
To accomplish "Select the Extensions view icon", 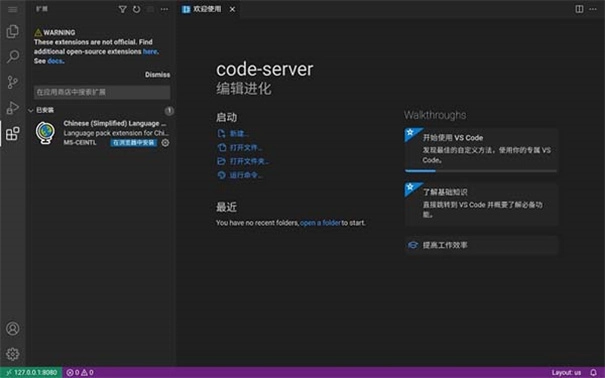I will tap(12, 133).
